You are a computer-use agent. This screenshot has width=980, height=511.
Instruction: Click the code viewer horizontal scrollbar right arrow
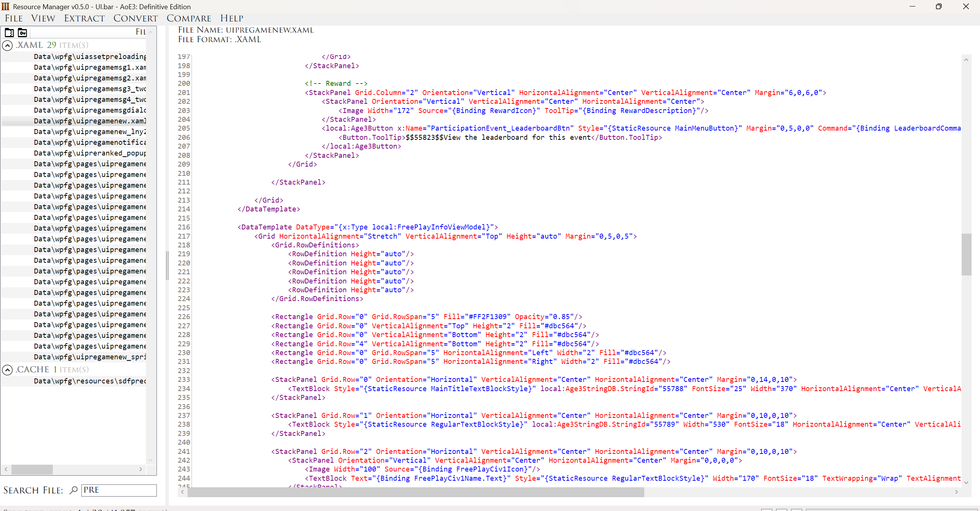pos(956,492)
